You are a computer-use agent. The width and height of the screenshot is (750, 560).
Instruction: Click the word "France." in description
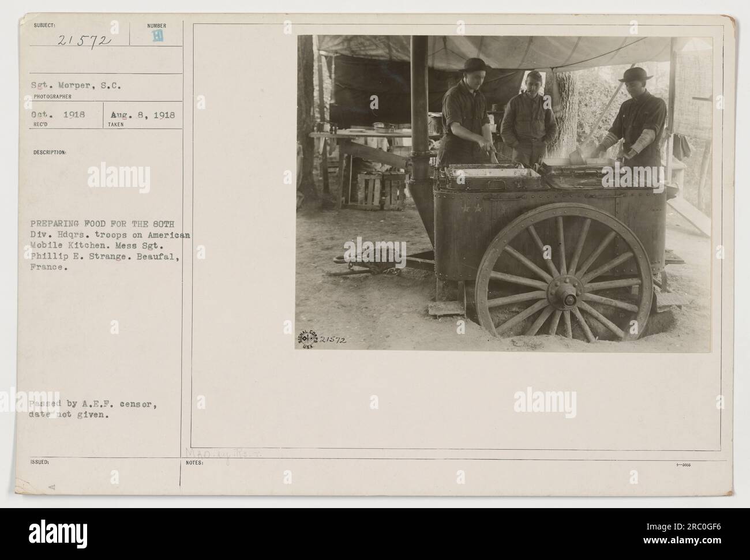tap(50, 268)
